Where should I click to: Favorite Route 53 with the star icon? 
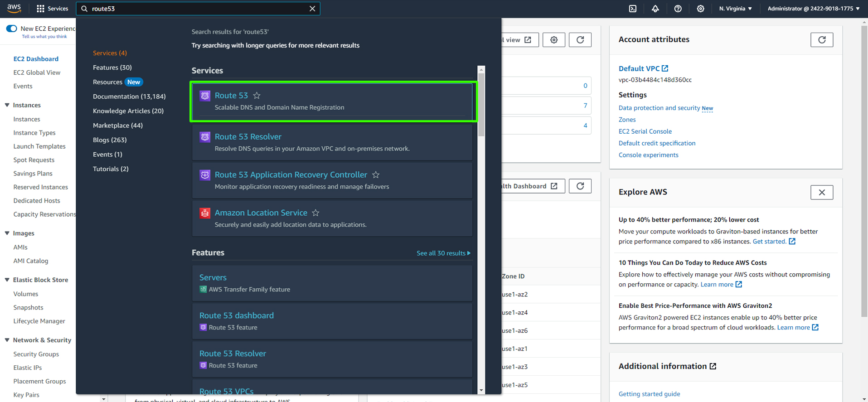(257, 96)
